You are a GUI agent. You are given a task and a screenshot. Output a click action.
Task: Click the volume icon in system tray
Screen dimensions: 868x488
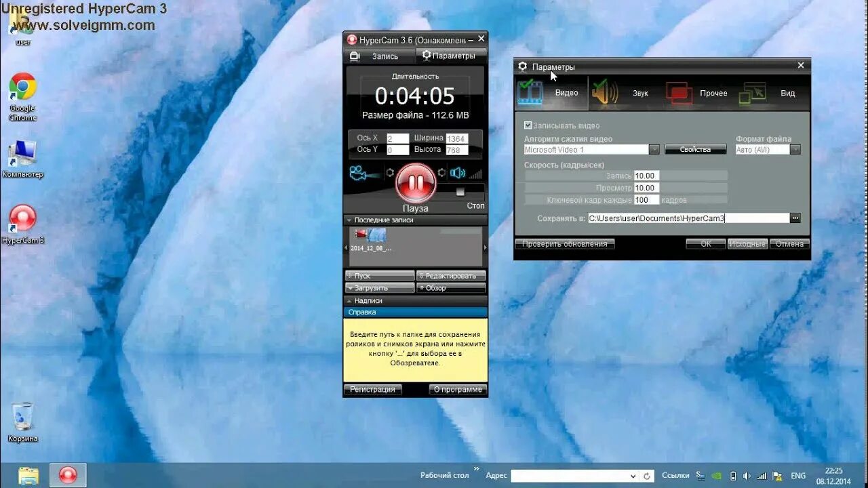coord(747,476)
